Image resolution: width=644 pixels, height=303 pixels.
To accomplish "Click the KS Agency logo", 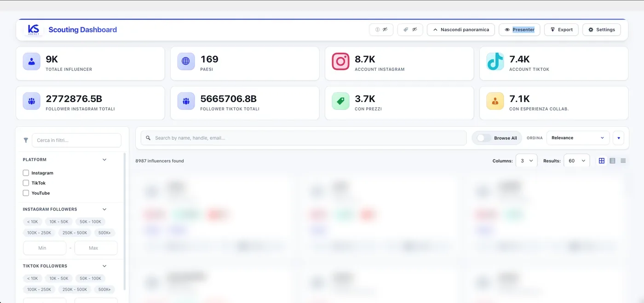I will coord(34,30).
